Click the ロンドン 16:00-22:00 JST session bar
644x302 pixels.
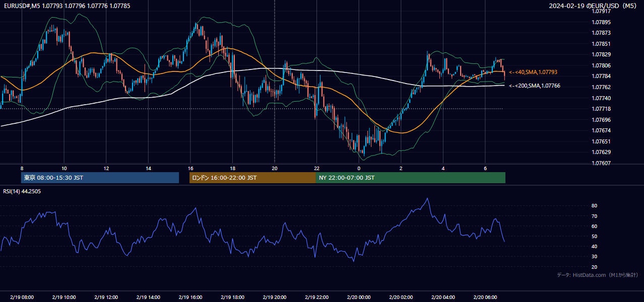coord(252,178)
